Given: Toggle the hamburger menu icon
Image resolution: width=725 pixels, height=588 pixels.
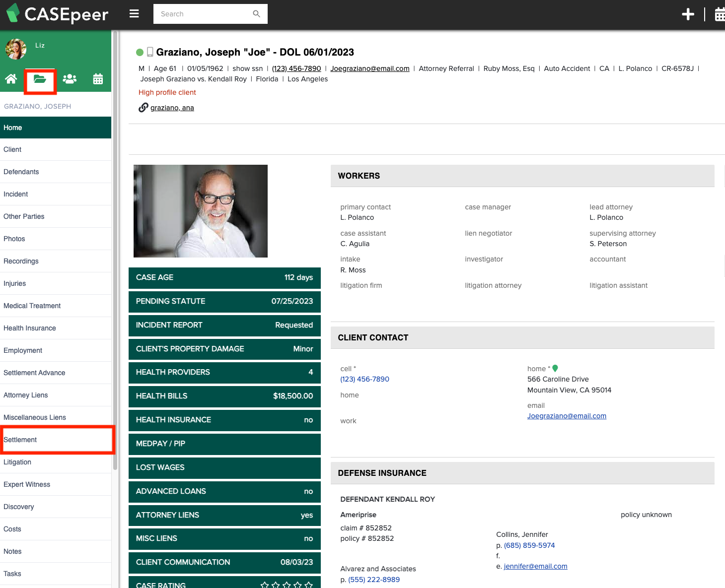Looking at the screenshot, I should pos(134,14).
